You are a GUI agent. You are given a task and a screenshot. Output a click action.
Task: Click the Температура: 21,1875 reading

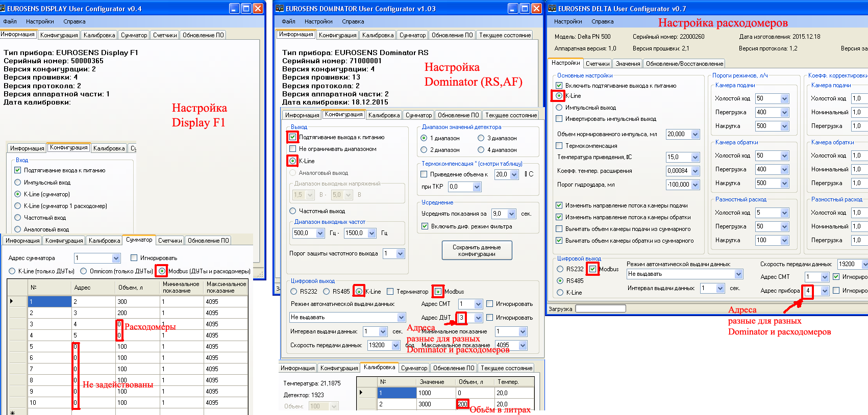[x=312, y=383]
